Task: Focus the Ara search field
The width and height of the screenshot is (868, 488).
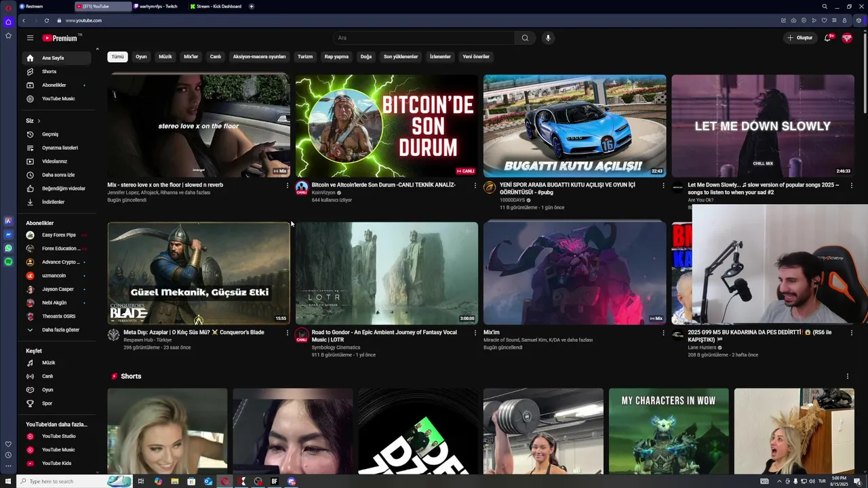Action: point(423,38)
